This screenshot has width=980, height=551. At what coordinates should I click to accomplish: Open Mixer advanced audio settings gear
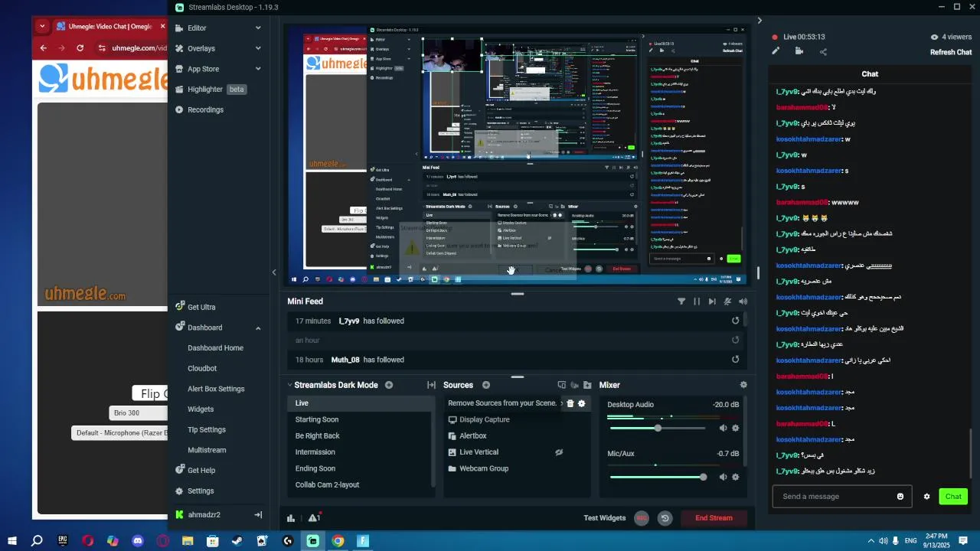pyautogui.click(x=743, y=385)
